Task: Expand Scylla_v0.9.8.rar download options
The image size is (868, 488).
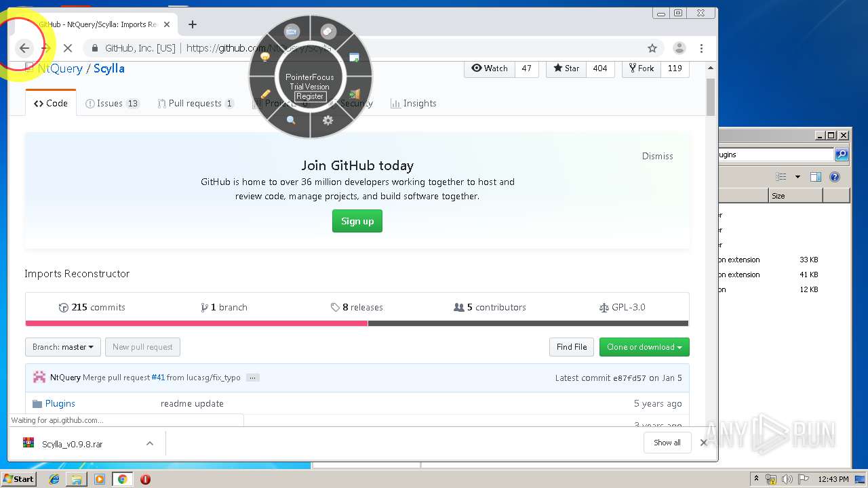Action: point(150,443)
